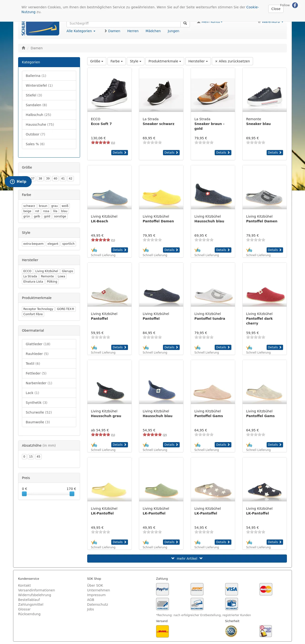Screen dimensions: 305x644
Task: Click the price slider track
Action: coord(48,494)
